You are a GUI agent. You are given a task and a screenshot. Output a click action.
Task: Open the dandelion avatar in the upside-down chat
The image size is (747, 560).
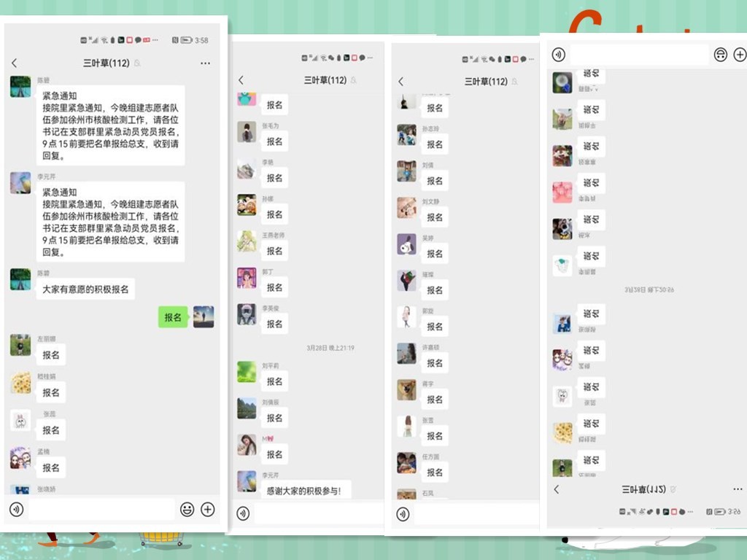tap(562, 82)
